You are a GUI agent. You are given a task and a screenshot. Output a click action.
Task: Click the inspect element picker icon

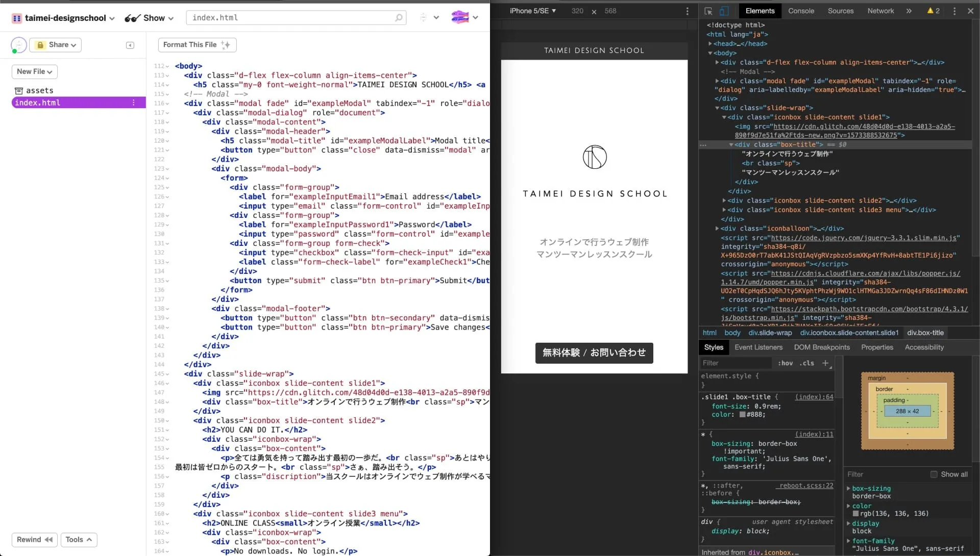click(x=708, y=11)
